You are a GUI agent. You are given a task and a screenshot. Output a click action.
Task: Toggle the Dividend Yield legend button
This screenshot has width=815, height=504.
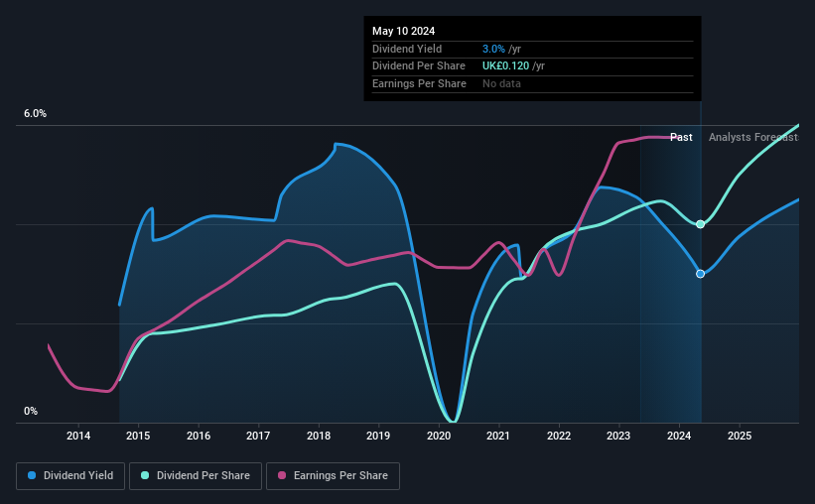point(70,476)
